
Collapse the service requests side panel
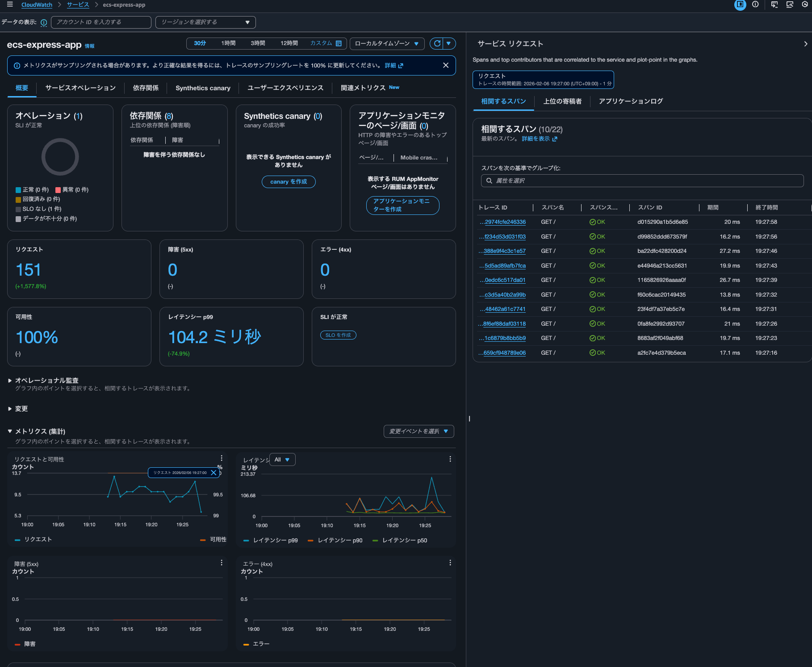pyautogui.click(x=805, y=44)
